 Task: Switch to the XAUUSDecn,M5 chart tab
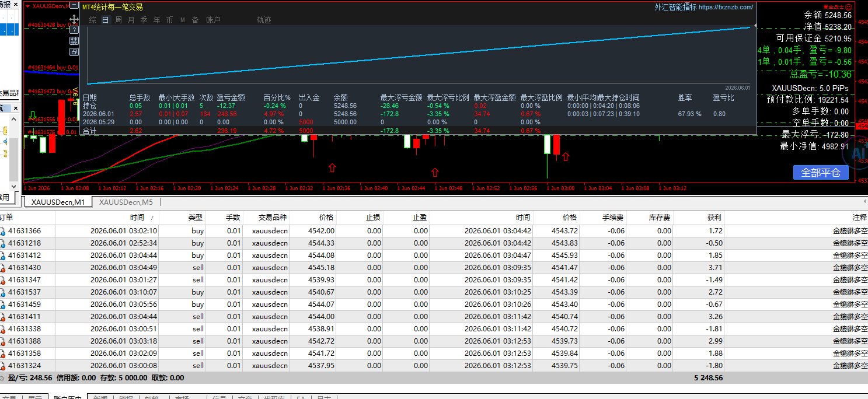[126, 202]
